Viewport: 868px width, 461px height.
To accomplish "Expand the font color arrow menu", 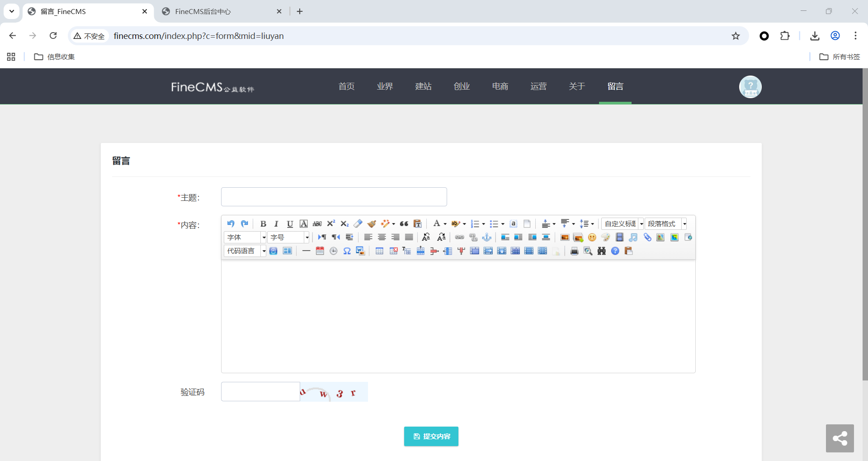I will tap(445, 224).
